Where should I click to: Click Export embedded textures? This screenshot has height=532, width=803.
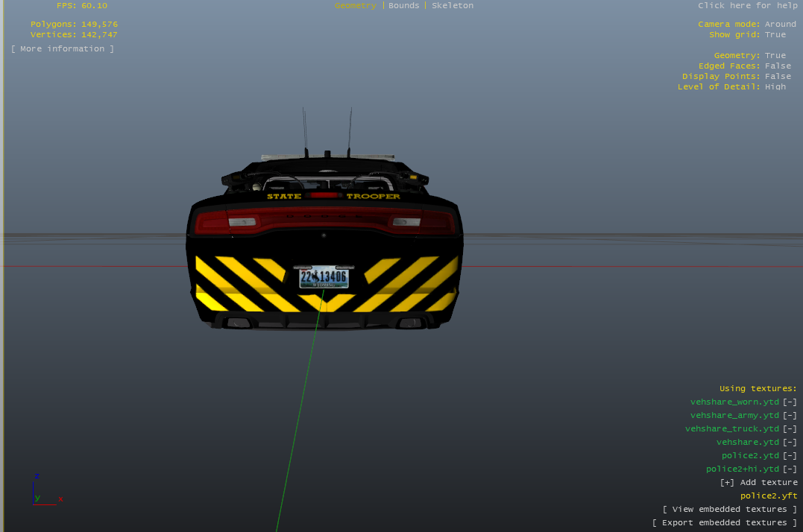tap(724, 523)
